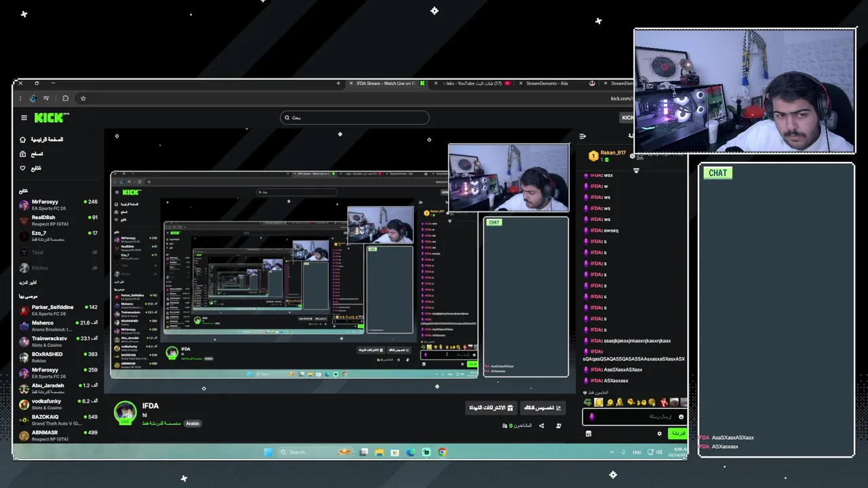Open the Following heart sidebar item
The width and height of the screenshot is (868, 488).
pos(31,168)
